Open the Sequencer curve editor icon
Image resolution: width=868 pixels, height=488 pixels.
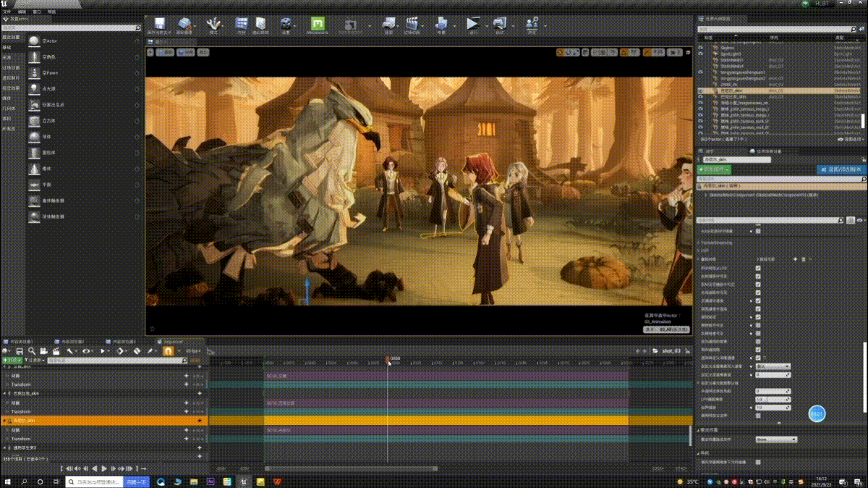210,351
